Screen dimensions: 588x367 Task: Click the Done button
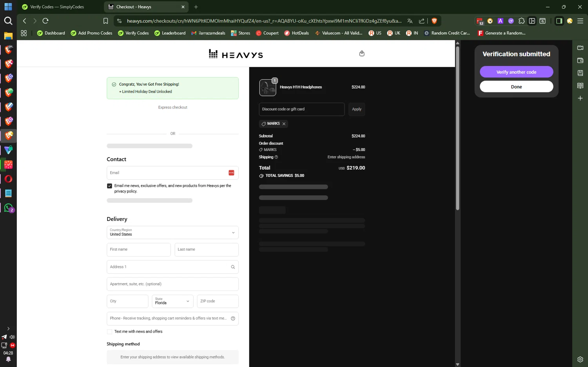[x=516, y=87]
